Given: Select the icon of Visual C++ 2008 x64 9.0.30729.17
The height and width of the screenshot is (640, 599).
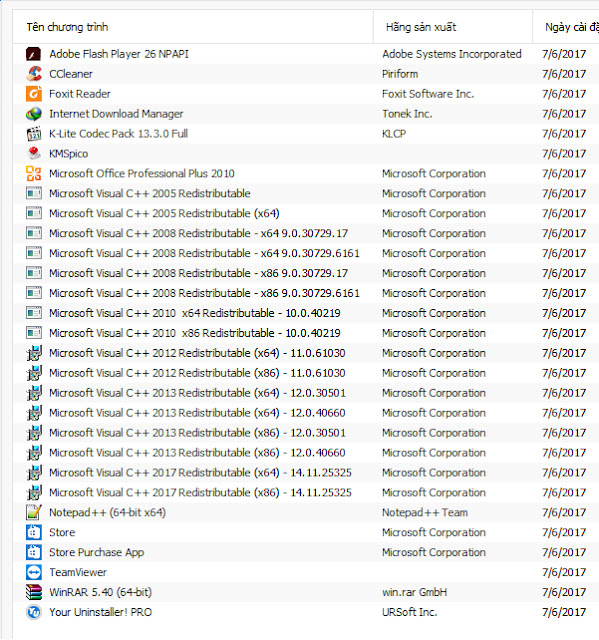Looking at the screenshot, I should coord(33,233).
